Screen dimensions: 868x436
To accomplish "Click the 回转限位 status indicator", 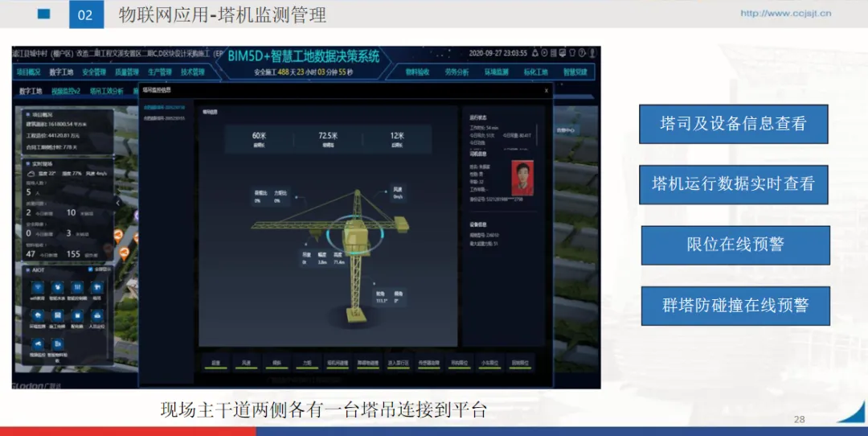I will pyautogui.click(x=520, y=364).
